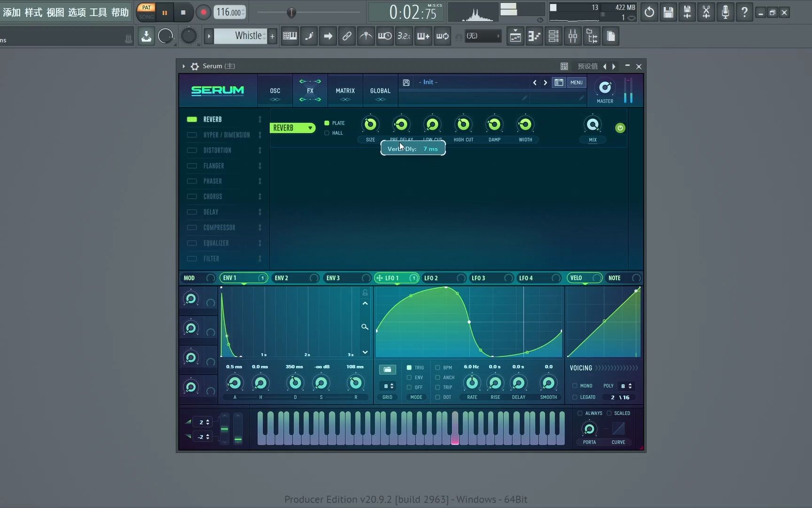The width and height of the screenshot is (812, 508).
Task: Pause playback in the FL Studio transport
Action: 164,13
